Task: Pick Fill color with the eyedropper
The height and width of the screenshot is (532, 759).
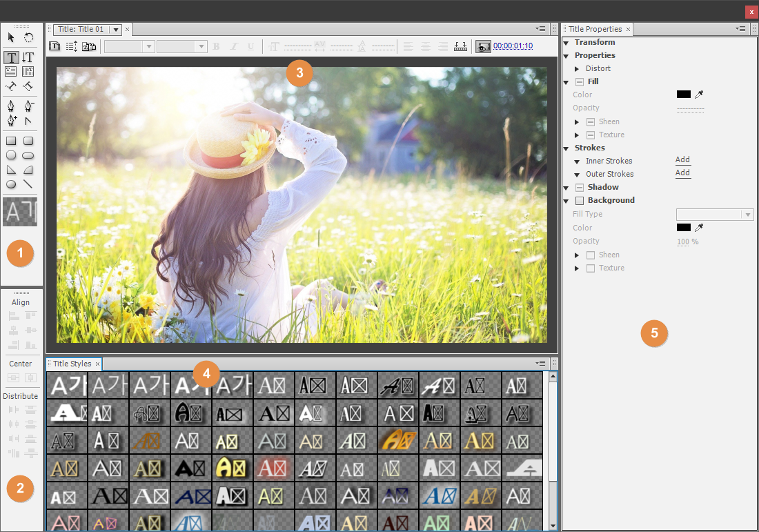Action: [699, 95]
